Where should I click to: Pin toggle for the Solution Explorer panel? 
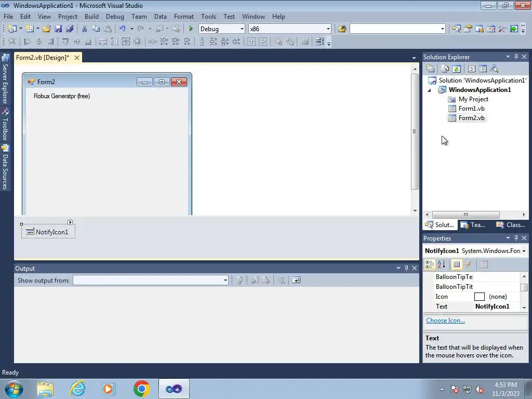pos(516,57)
